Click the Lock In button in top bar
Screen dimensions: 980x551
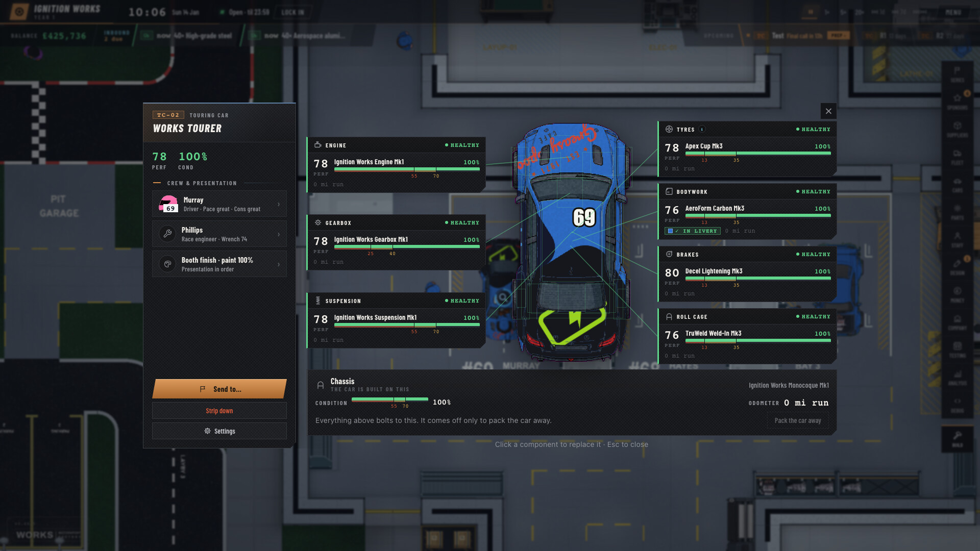(x=292, y=12)
